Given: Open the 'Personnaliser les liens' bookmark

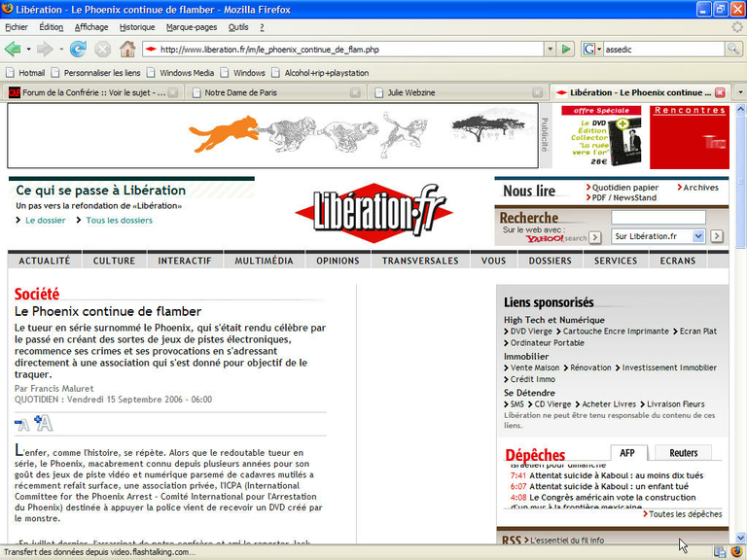Looking at the screenshot, I should [x=96, y=73].
